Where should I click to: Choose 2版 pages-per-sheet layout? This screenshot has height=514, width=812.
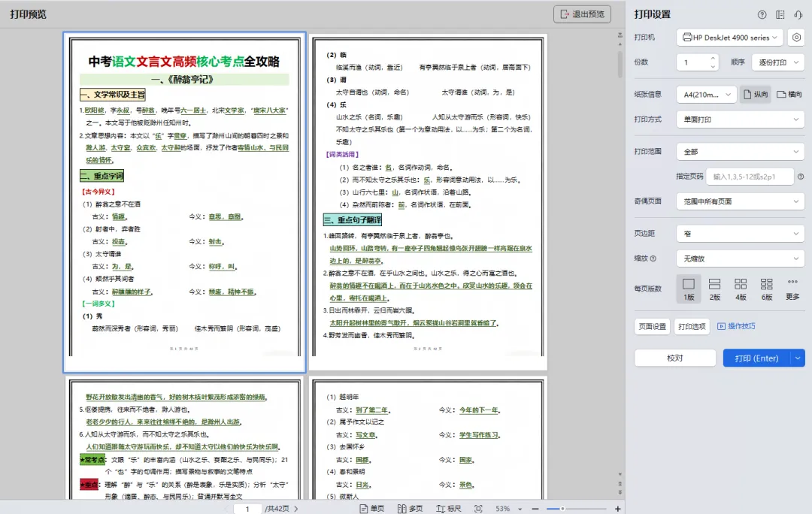click(715, 289)
